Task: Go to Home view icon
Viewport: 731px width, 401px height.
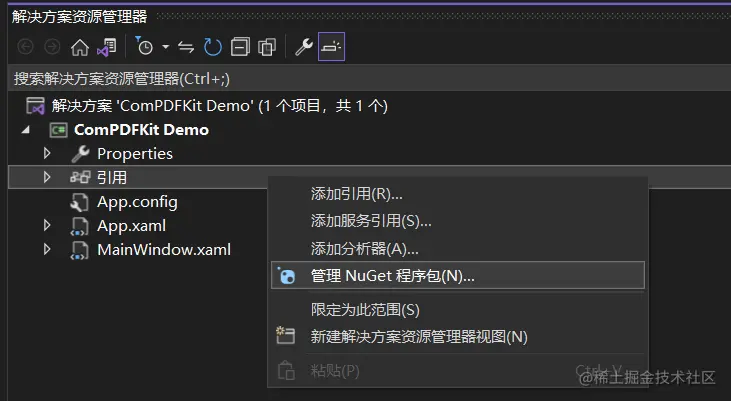Action: pos(80,47)
